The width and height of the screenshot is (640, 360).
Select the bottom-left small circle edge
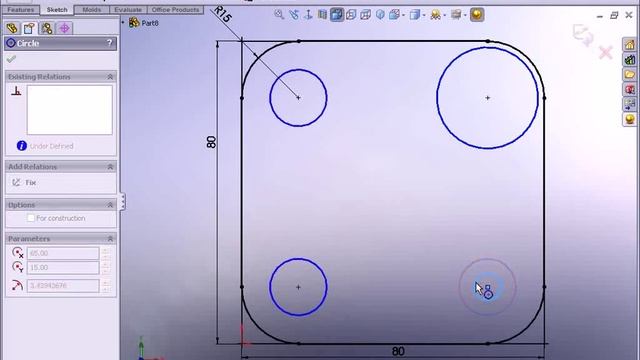pos(270,287)
